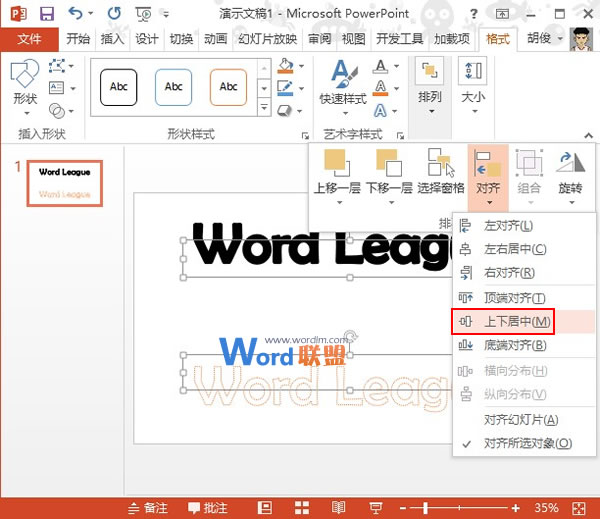600x519 pixels.
Task: Switch to the Design tab
Action: click(147, 39)
